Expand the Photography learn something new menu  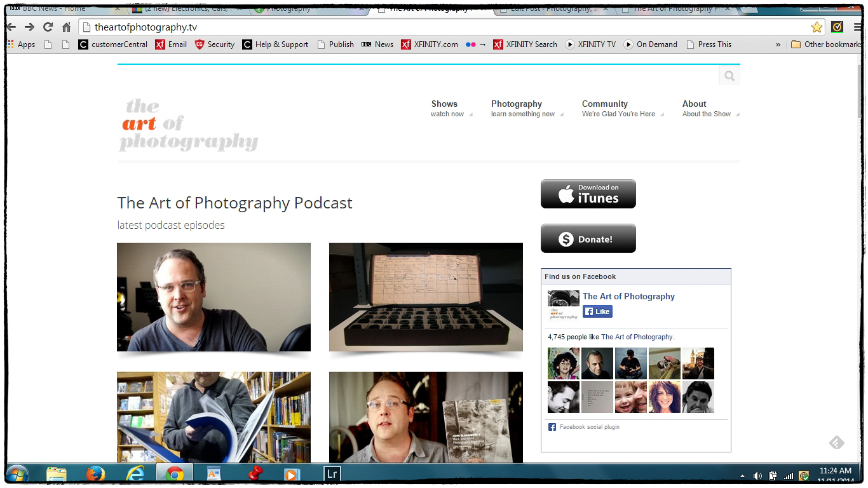pyautogui.click(x=522, y=108)
